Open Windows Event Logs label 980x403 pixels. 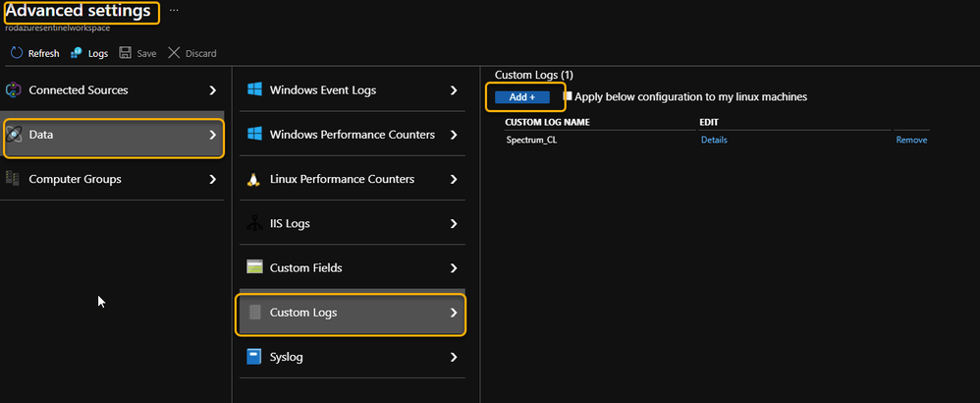(322, 90)
